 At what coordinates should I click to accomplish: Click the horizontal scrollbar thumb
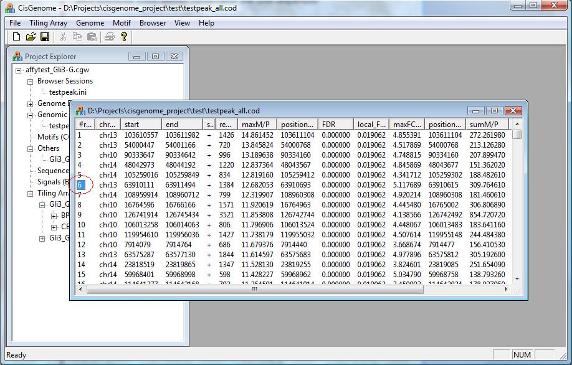click(x=255, y=289)
